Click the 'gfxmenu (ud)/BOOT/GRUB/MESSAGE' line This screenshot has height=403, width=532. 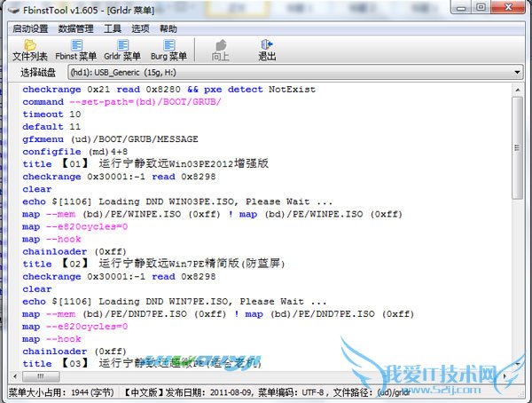pyautogui.click(x=110, y=139)
